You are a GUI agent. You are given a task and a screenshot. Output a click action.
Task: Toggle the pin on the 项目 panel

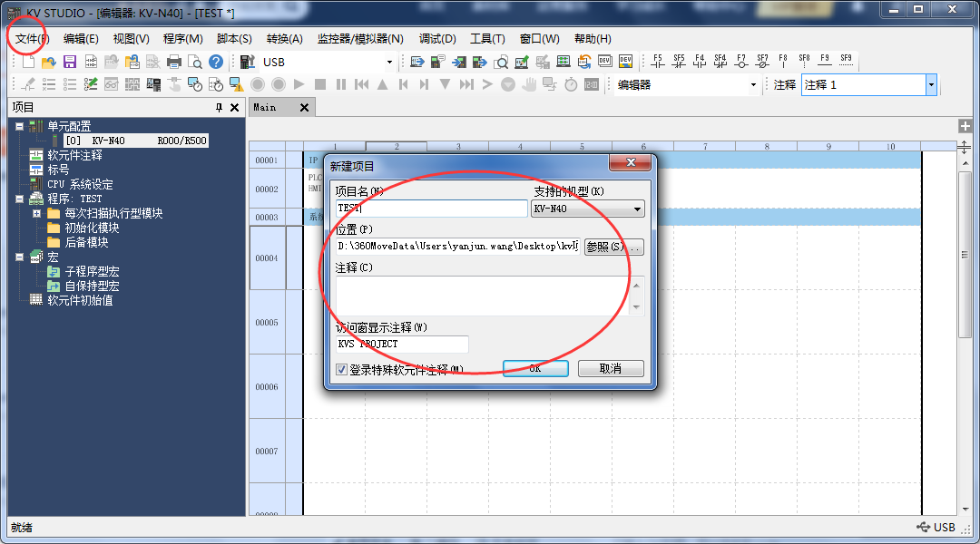coord(219,107)
